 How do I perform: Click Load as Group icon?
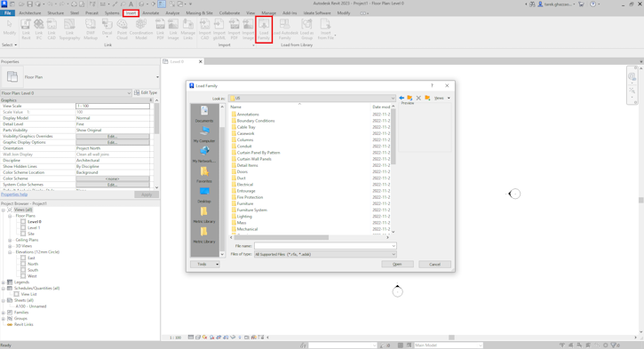[x=306, y=29]
